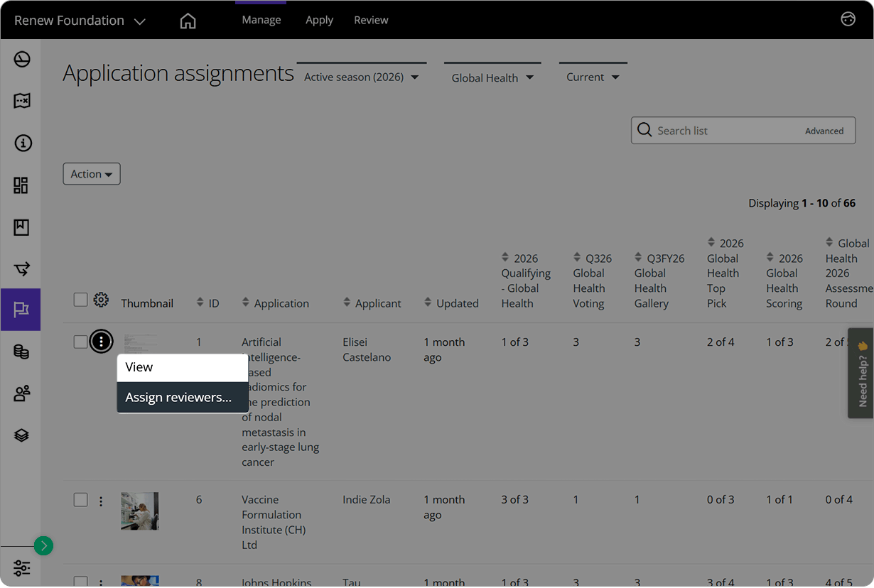Switch to the Apply tab
The image size is (874, 588).
point(319,20)
